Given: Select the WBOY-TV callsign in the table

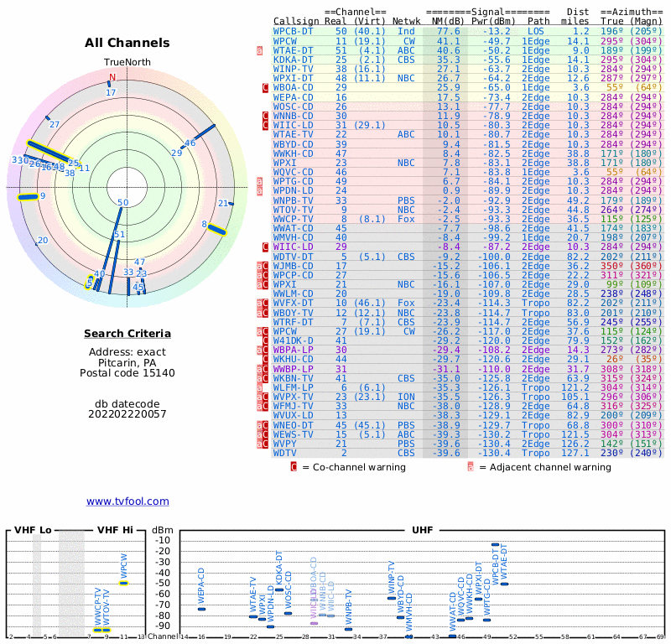Looking at the screenshot, I should 293,313.
